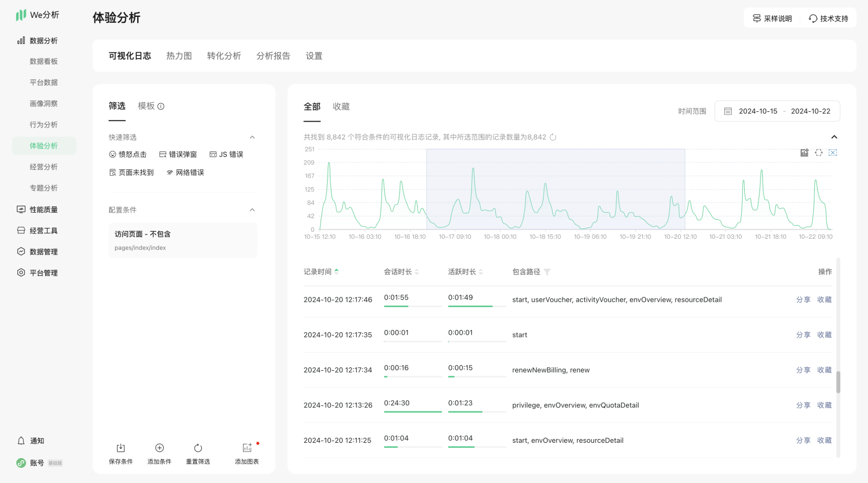
Task: Click the 保存条件 icon
Action: tap(121, 448)
